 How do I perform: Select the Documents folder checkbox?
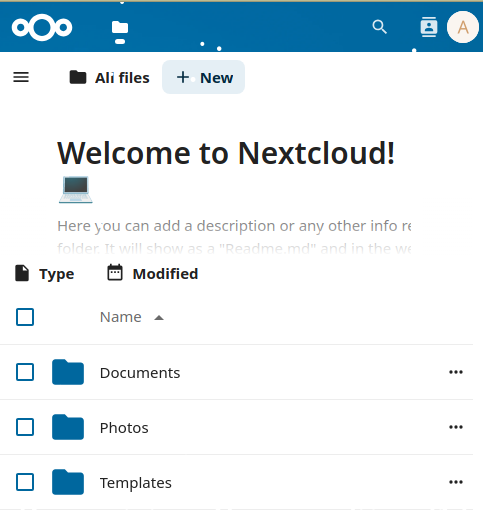(x=25, y=372)
